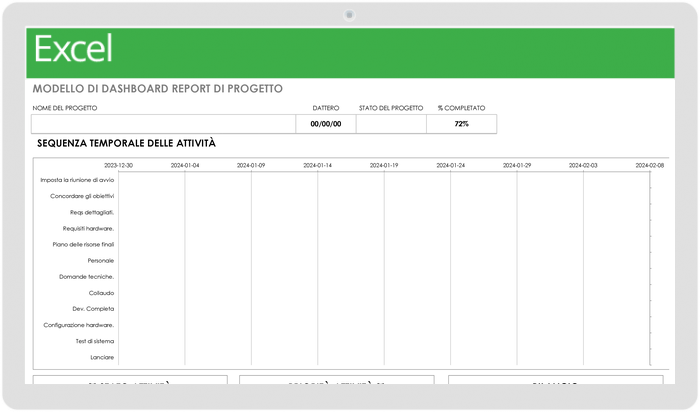Select heading 'SEQUENZA TEMPORALE DELLE ATTIVITÀ'
The width and height of the screenshot is (700, 412).
pos(126,143)
